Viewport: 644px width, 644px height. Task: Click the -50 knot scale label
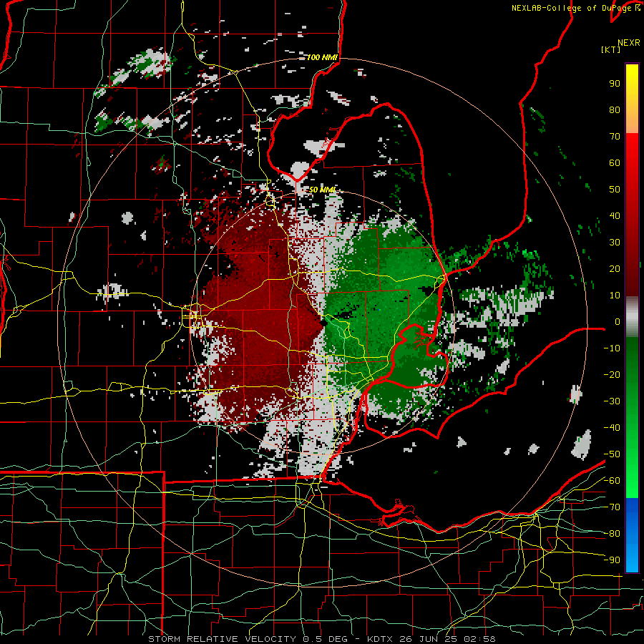tap(612, 454)
